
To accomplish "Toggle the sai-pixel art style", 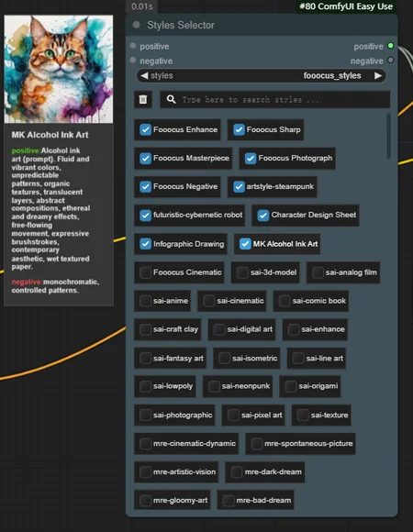I will pos(233,415).
